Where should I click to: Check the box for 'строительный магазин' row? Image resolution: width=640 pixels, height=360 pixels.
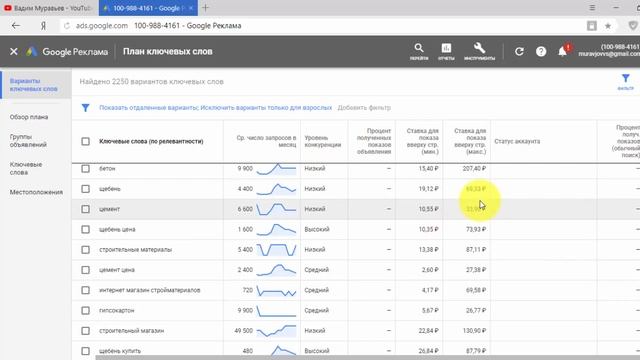click(85, 331)
